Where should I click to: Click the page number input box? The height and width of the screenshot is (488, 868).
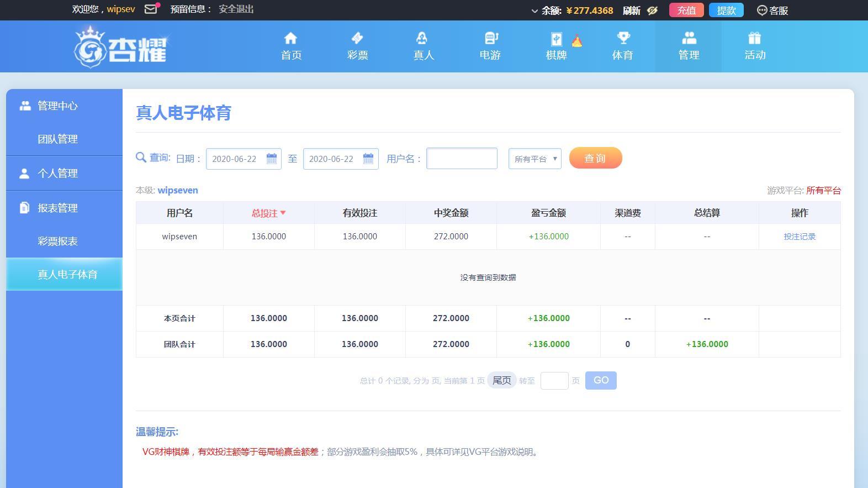tap(554, 380)
